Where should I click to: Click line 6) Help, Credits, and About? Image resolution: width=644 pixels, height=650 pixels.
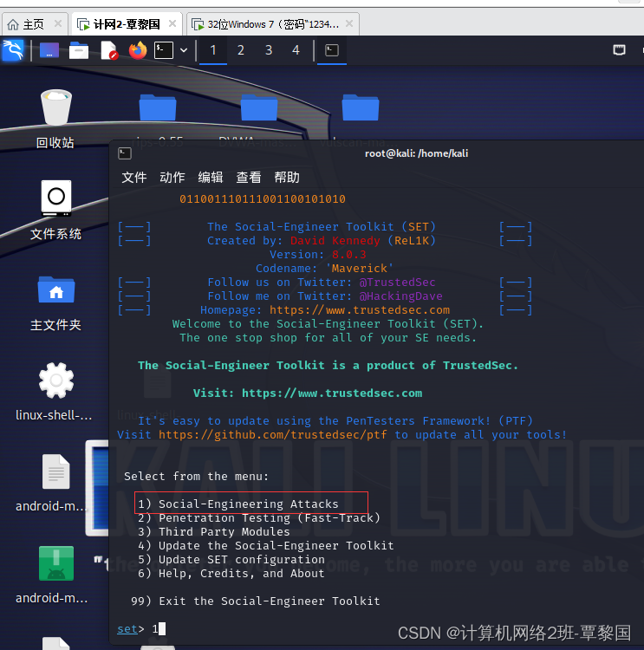231,574
